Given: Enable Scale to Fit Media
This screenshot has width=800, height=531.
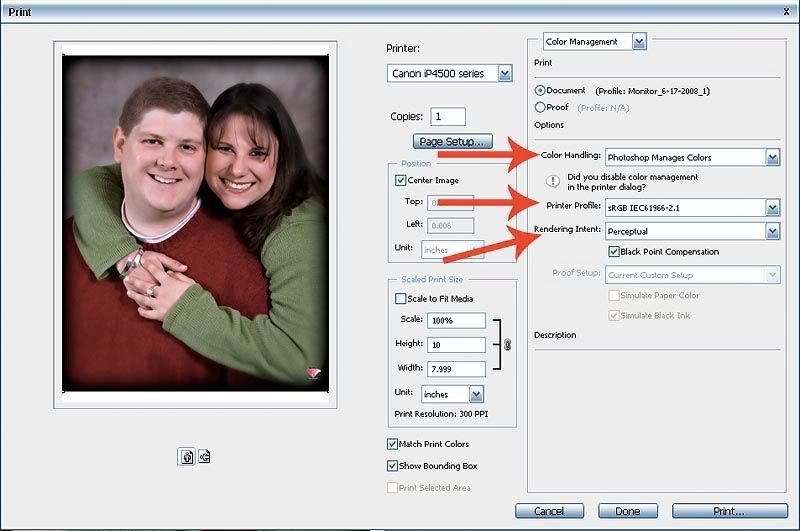Looking at the screenshot, I should [401, 298].
